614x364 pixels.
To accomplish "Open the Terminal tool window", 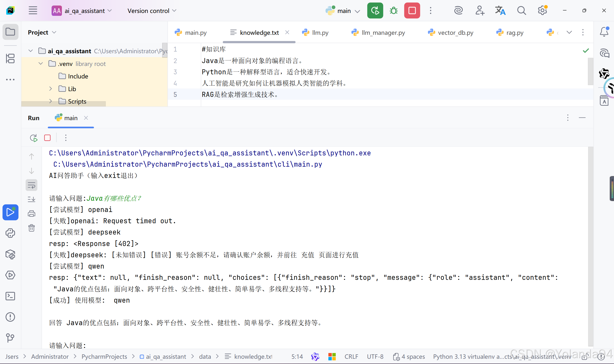I will [x=10, y=296].
